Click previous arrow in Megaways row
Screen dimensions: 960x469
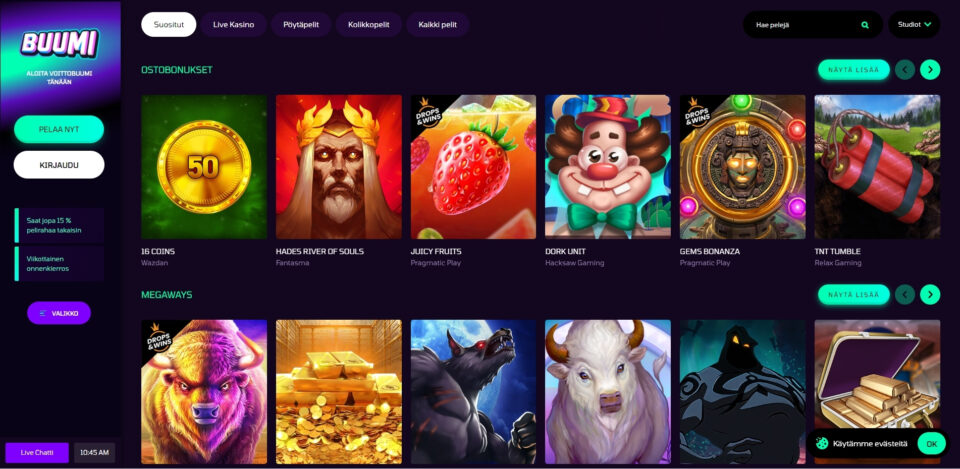pos(905,295)
